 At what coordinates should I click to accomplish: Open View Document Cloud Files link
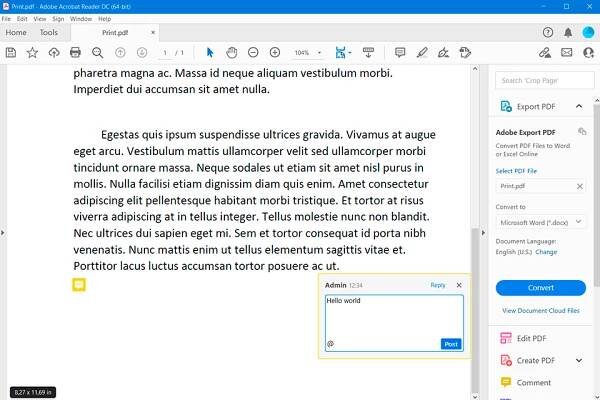pyautogui.click(x=541, y=310)
